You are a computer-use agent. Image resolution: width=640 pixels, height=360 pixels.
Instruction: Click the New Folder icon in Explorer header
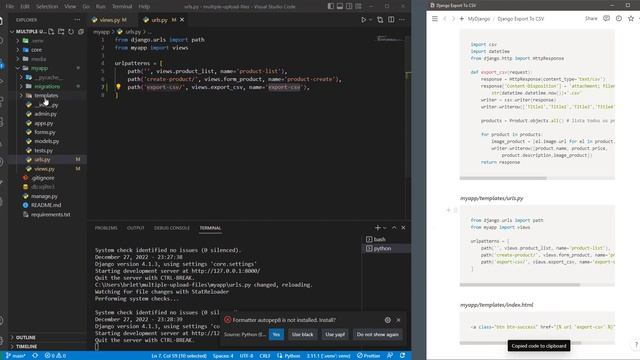[x=61, y=31]
